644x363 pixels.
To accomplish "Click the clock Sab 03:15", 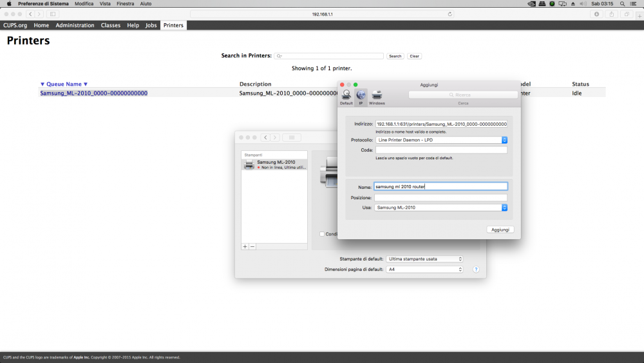I will coord(602,4).
